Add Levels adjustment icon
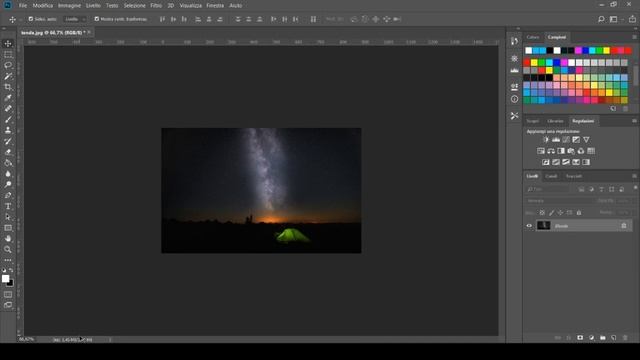The width and height of the screenshot is (640, 360). point(556,140)
